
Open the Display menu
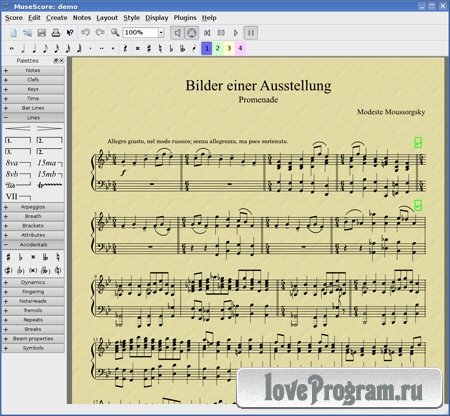tap(157, 18)
